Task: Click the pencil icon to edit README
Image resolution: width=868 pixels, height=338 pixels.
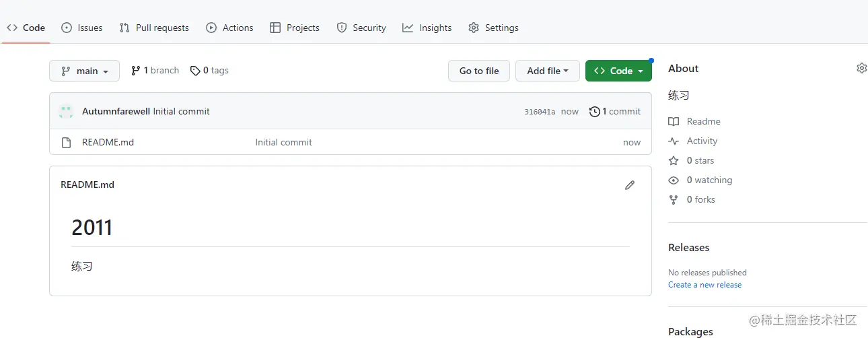Action: coord(630,185)
